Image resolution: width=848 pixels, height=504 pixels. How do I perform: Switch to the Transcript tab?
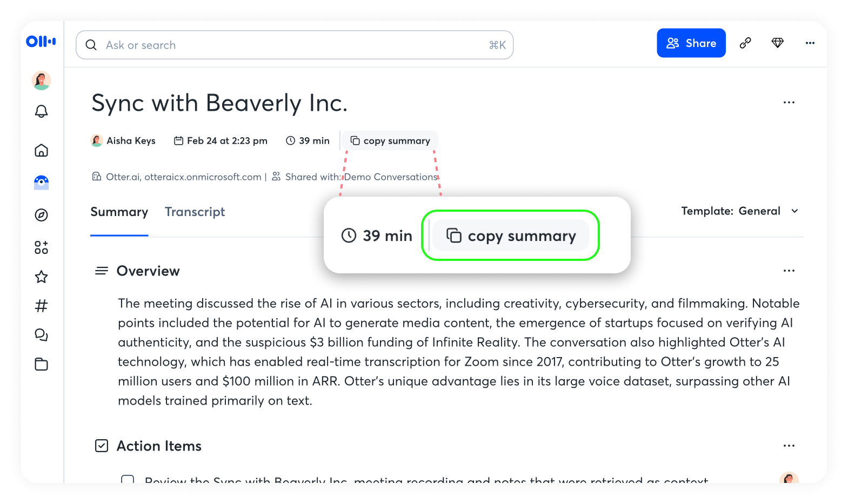tap(195, 212)
